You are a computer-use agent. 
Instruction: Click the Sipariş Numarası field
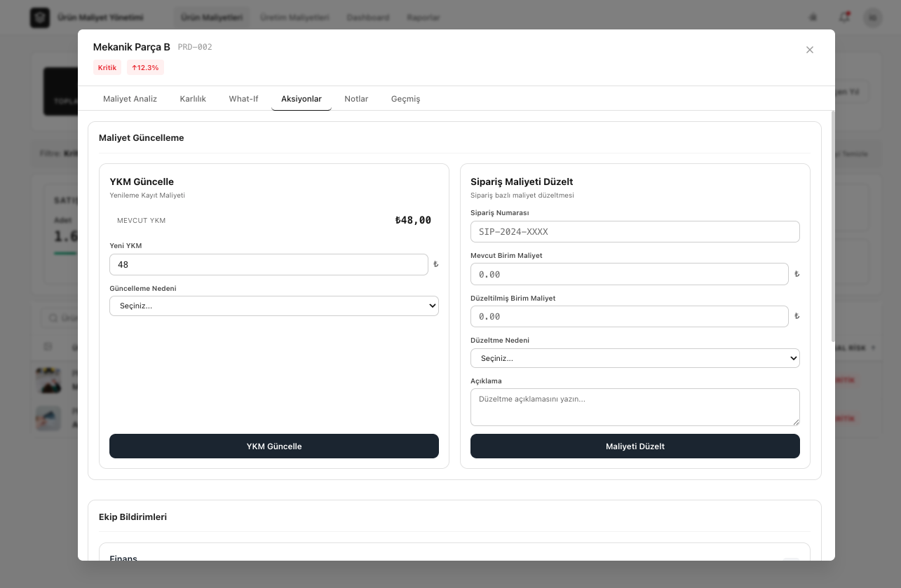pos(635,232)
